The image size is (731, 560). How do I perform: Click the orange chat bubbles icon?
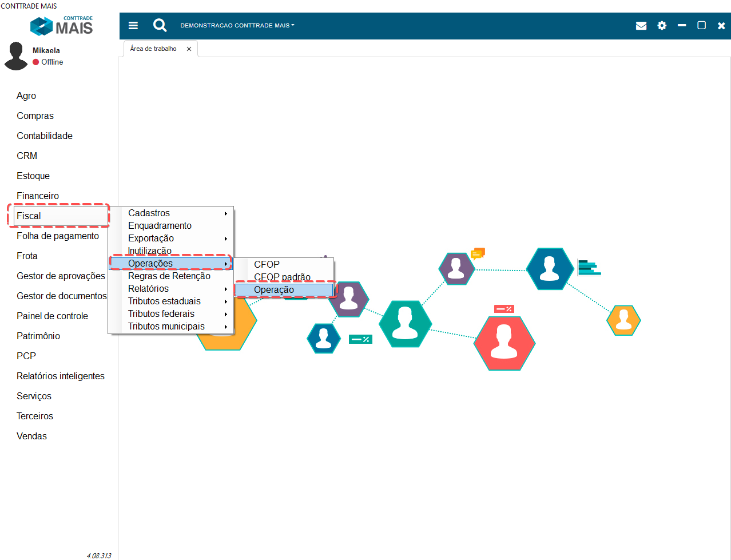point(478,253)
